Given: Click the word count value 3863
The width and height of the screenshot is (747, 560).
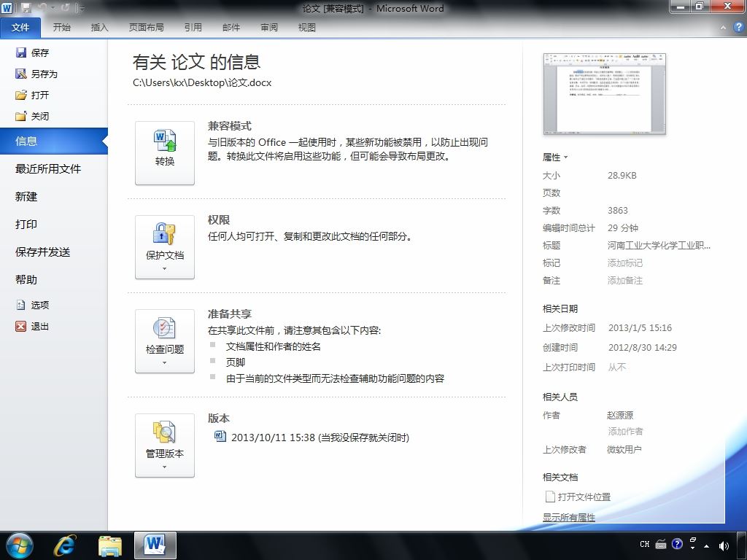Looking at the screenshot, I should pos(617,210).
